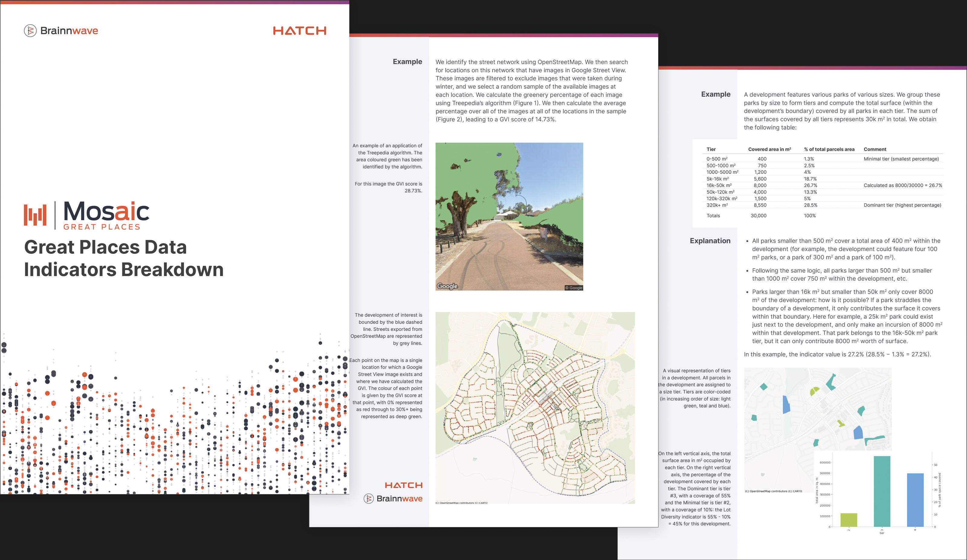Select the '500-1000 m²' tier cell

[x=721, y=165]
